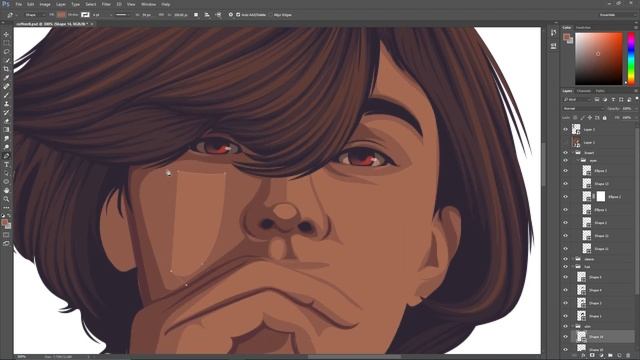Click the Path operations icon in options bar
Viewport: 640px width, 360px height.
196,15
